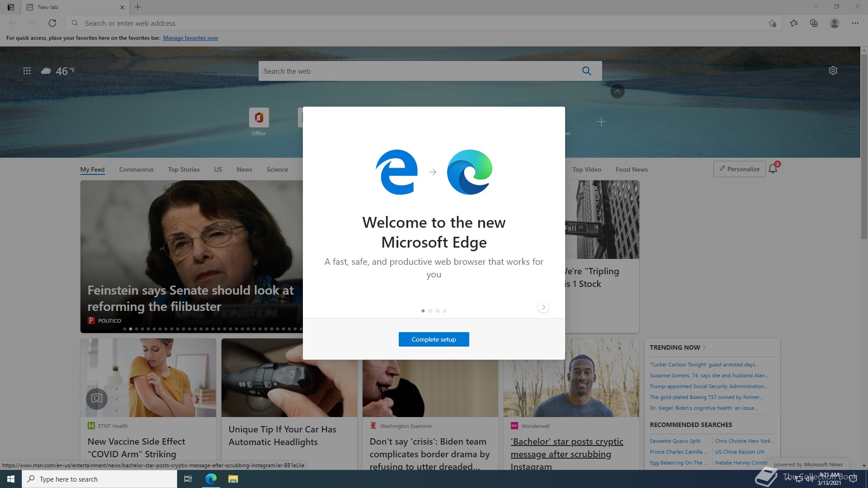Open the Favorites list icon

794,23
